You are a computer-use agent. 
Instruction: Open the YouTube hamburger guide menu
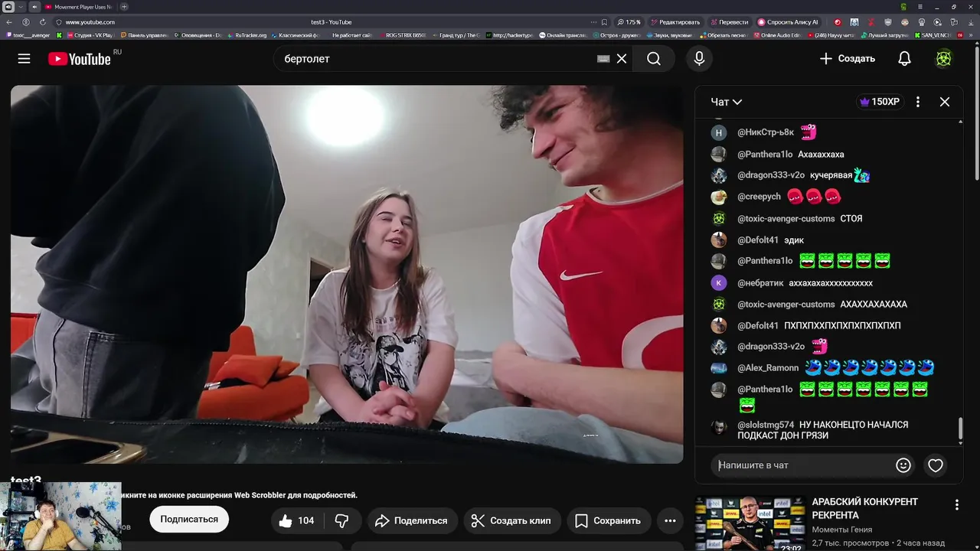(24, 59)
